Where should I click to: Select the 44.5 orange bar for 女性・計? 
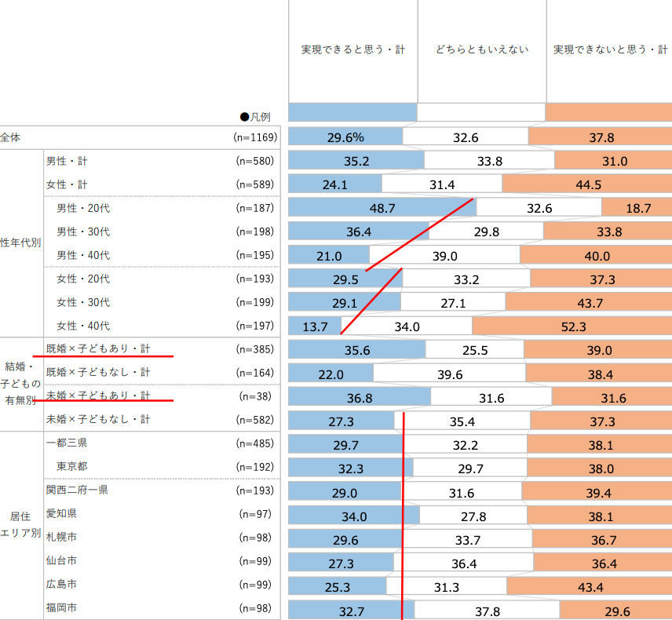pos(586,184)
